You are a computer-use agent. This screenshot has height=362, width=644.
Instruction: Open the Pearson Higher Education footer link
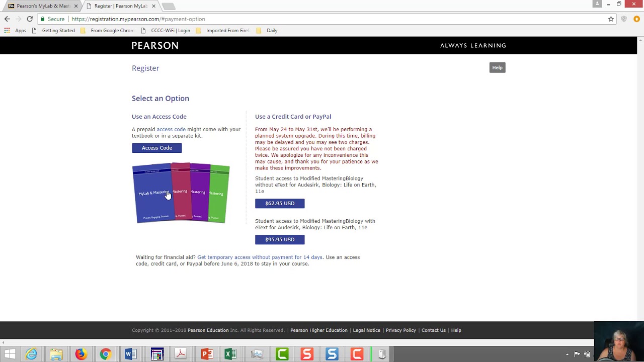319,330
